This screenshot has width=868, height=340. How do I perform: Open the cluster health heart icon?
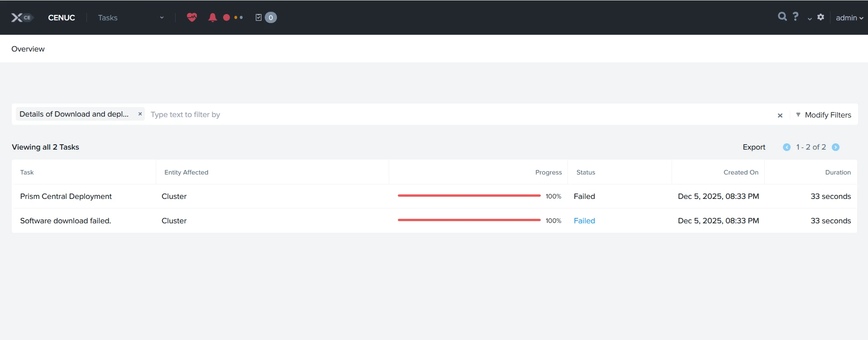tap(192, 18)
